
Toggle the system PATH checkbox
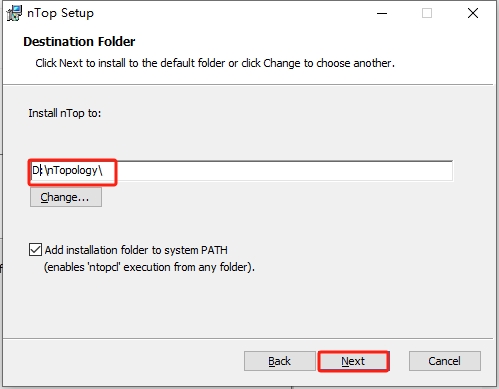[35, 250]
